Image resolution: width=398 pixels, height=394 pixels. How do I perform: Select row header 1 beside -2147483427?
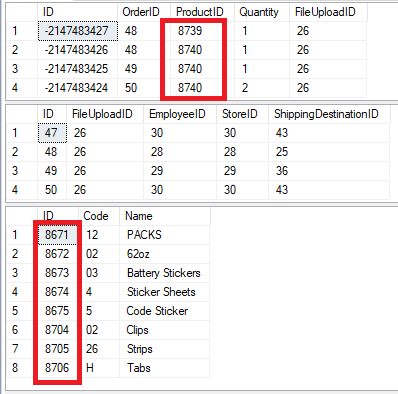click(x=22, y=31)
